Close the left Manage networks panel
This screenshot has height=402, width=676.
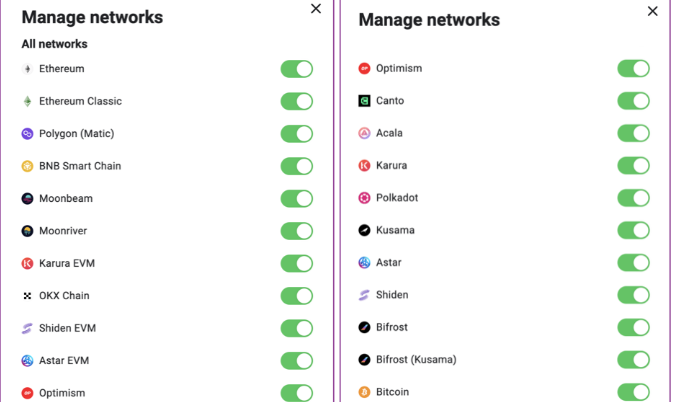point(316,9)
